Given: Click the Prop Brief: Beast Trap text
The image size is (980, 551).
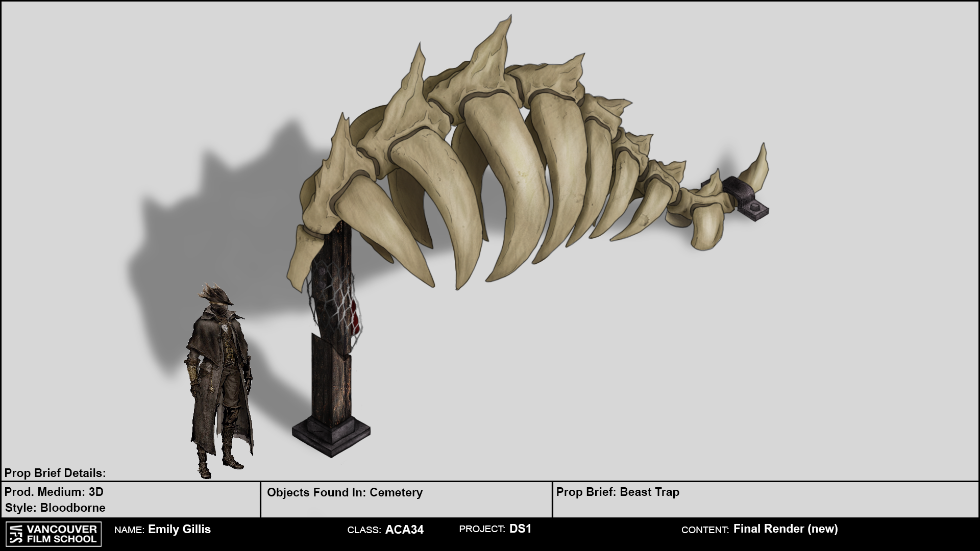Looking at the screenshot, I should pos(618,492).
